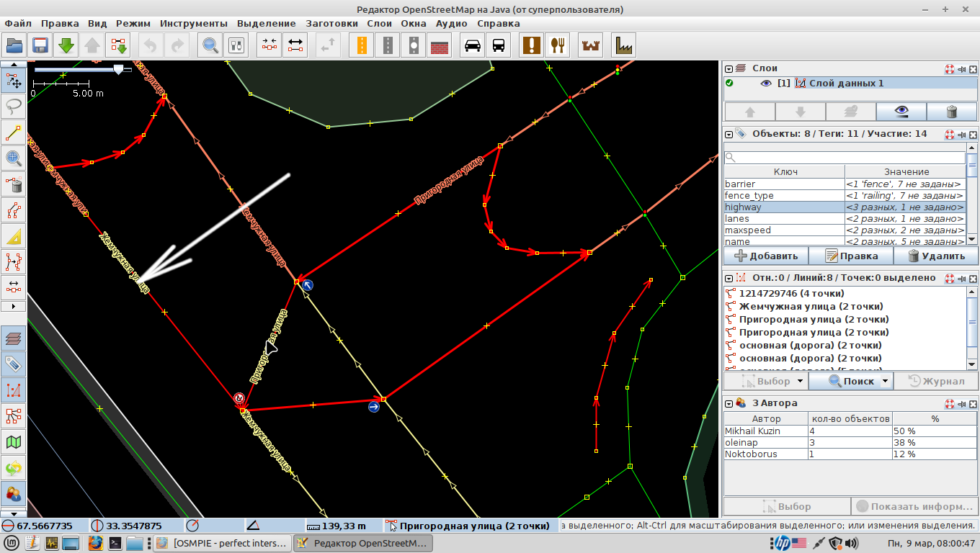
Task: Open the magnifier search icon in toolbar
Action: (210, 45)
